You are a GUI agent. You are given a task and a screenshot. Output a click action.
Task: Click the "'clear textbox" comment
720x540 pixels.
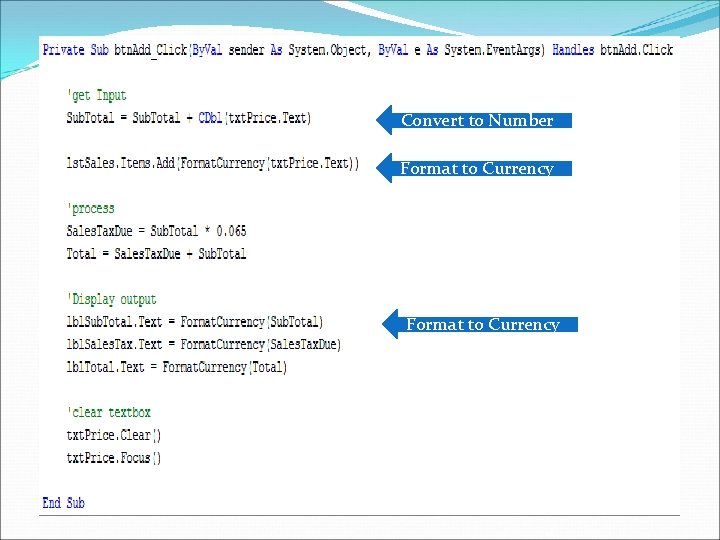(x=109, y=412)
